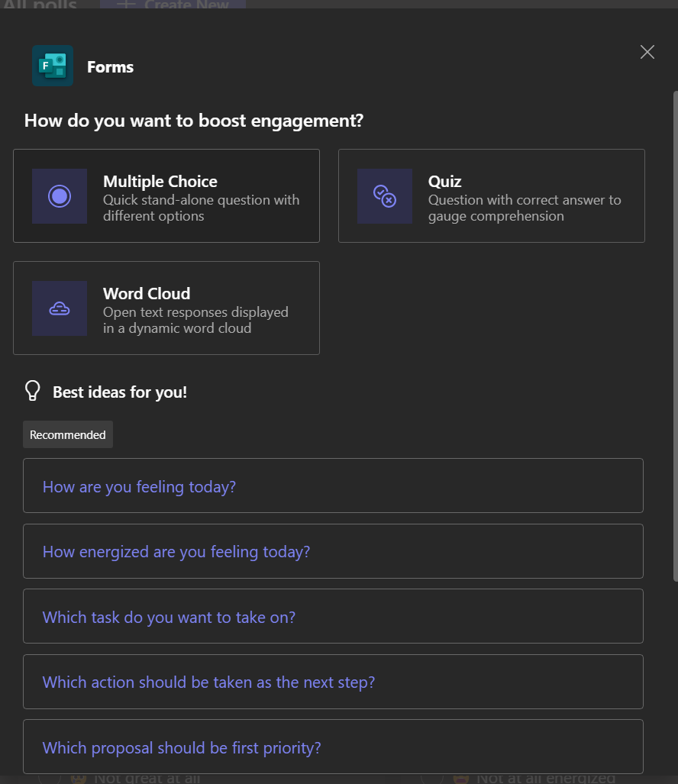The height and width of the screenshot is (784, 678).
Task: Open the All polls view
Action: [38, 5]
